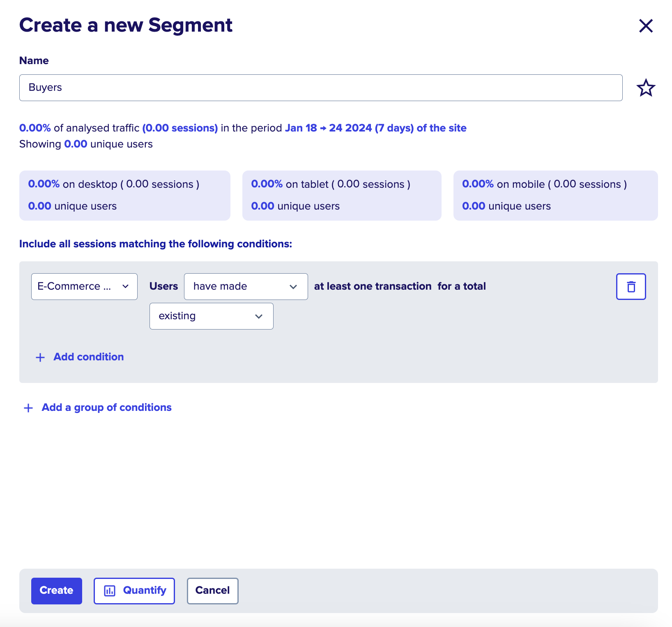The image size is (672, 627).
Task: Click the plus icon beside Add a group of conditions
Action: [28, 408]
